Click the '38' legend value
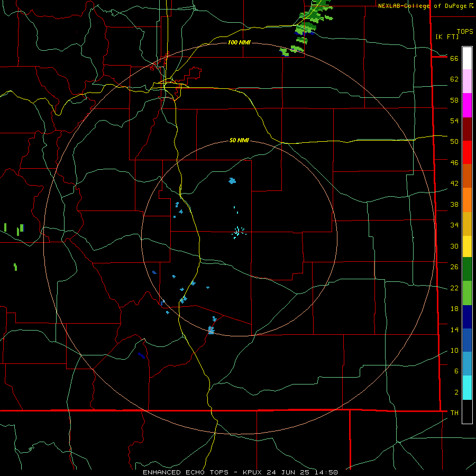This screenshot has width=476, height=476. coord(454,204)
